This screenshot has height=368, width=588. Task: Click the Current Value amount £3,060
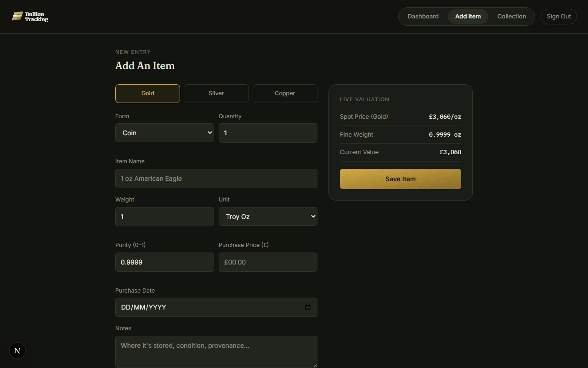[450, 152]
